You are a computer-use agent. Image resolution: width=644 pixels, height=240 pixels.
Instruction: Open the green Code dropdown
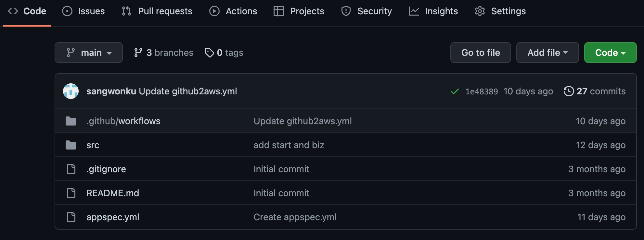coord(610,52)
